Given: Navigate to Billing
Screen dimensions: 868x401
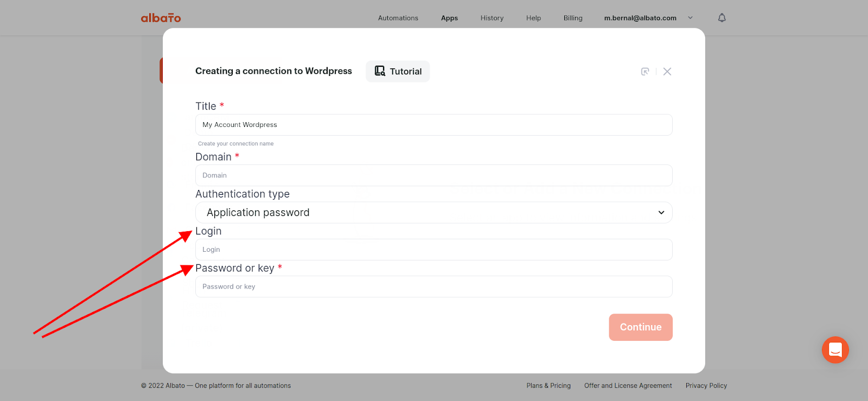Looking at the screenshot, I should tap(572, 18).
